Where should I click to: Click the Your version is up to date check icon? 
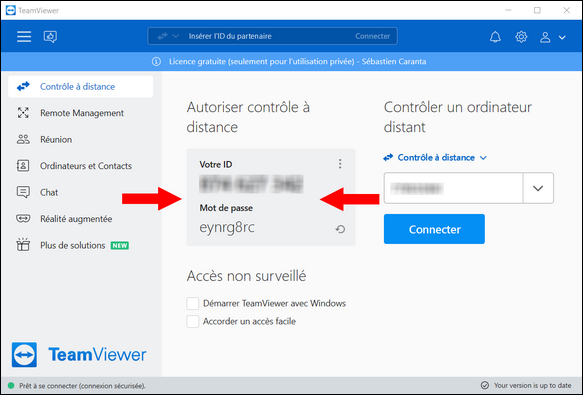pyautogui.click(x=484, y=385)
